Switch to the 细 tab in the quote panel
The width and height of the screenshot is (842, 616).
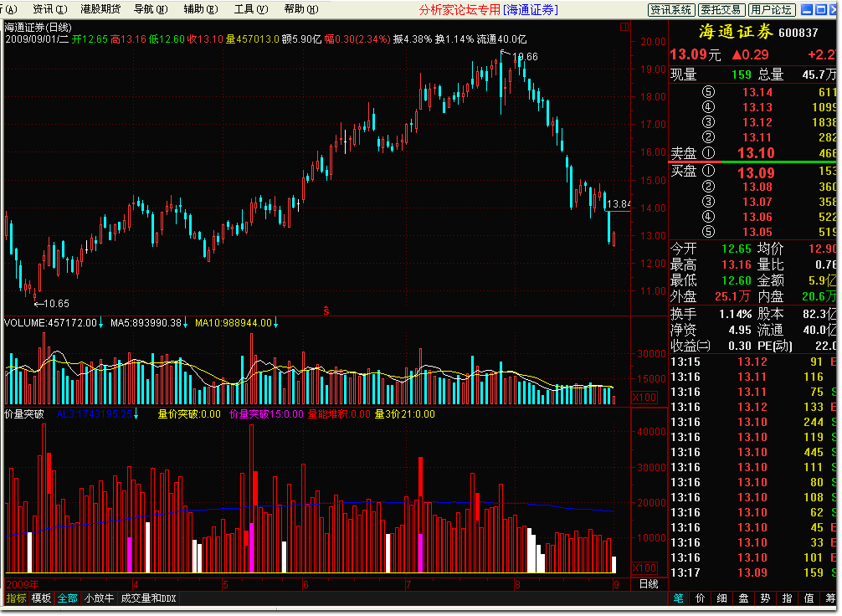click(721, 598)
